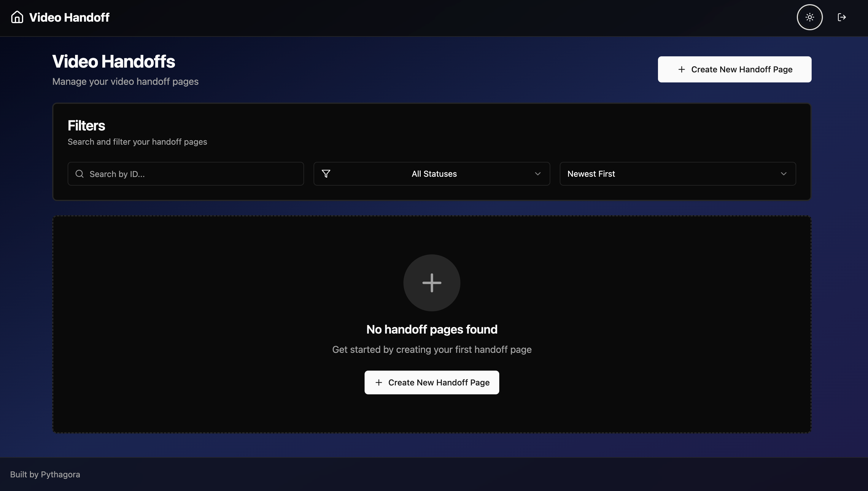
Task: Click plus icon in lower Create button
Action: [x=379, y=382]
